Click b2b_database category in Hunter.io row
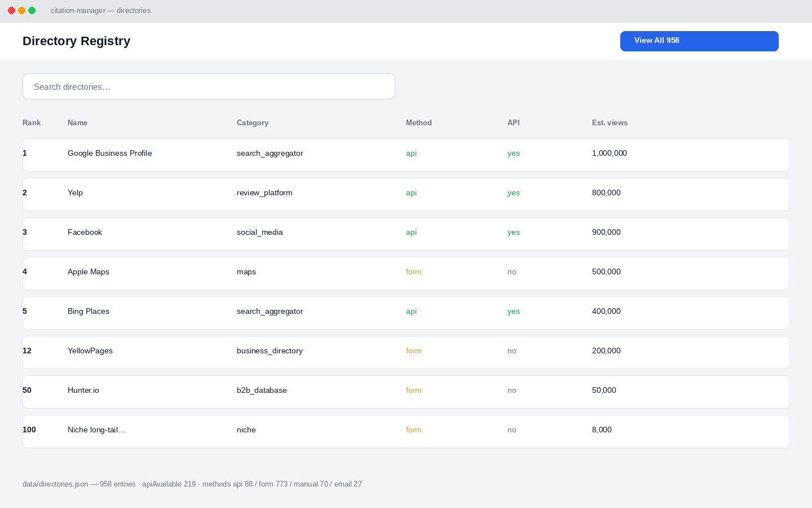The height and width of the screenshot is (508, 812). tap(262, 391)
